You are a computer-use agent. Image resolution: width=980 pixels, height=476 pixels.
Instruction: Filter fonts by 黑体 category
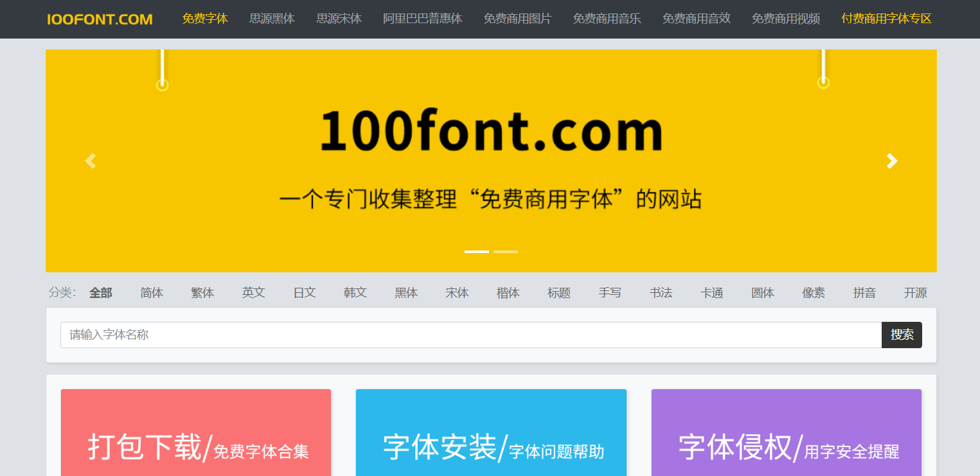(x=406, y=293)
